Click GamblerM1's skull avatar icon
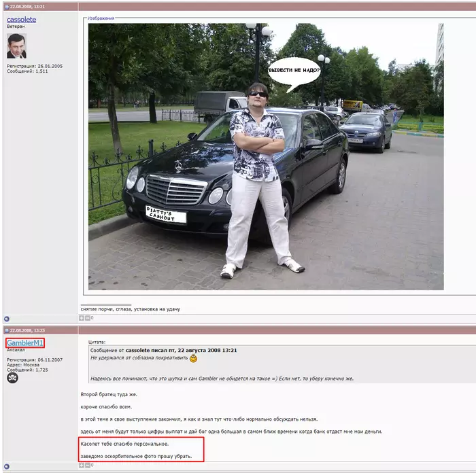The height and width of the screenshot is (473, 476). (x=12, y=378)
